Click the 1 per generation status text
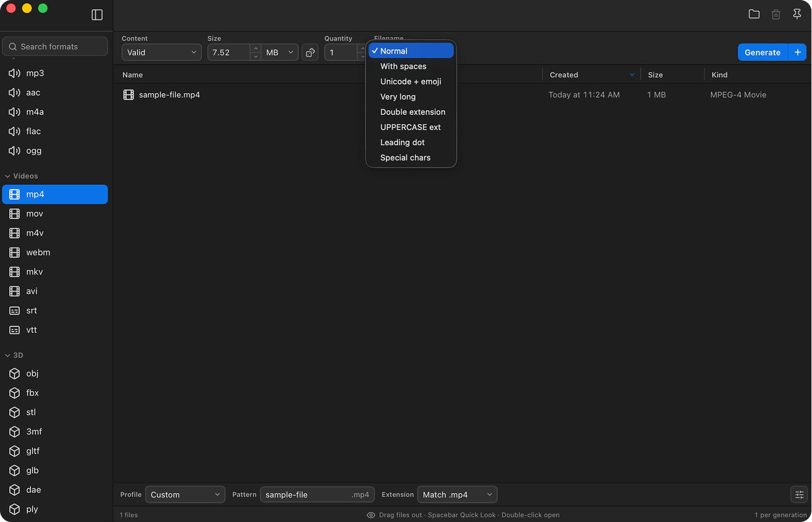The image size is (812, 522). coord(781,515)
